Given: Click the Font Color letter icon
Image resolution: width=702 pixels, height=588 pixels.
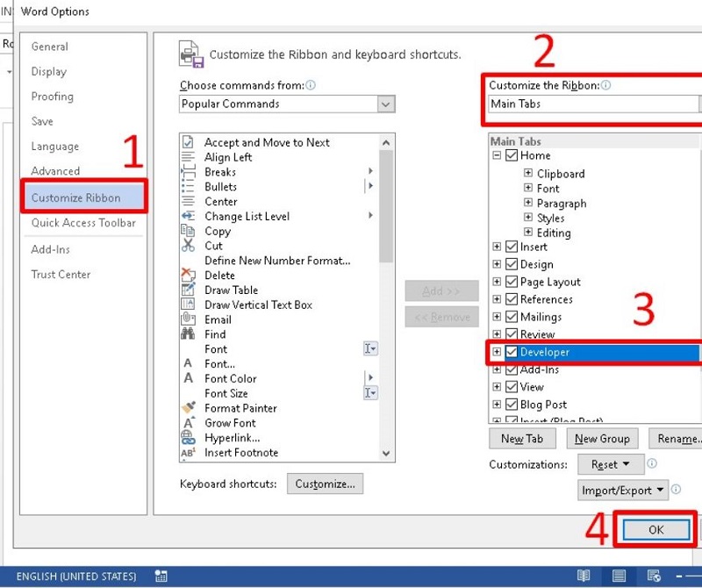Looking at the screenshot, I should (188, 378).
